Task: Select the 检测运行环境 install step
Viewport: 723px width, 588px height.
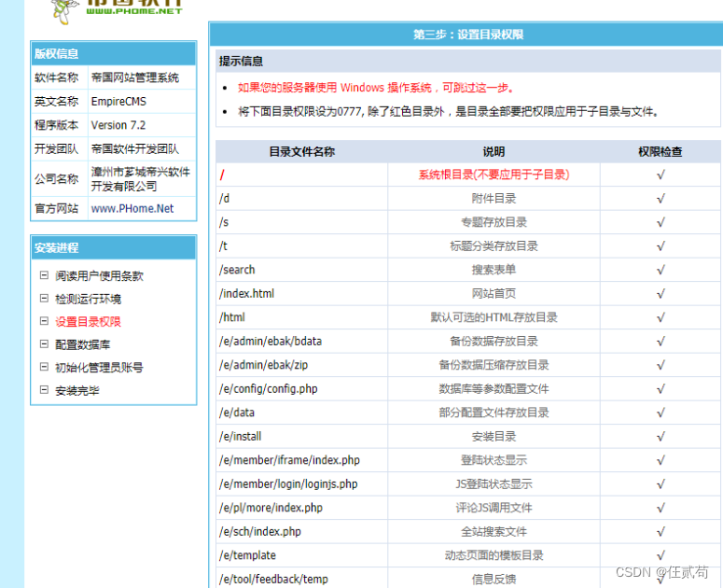Action: pyautogui.click(x=88, y=299)
